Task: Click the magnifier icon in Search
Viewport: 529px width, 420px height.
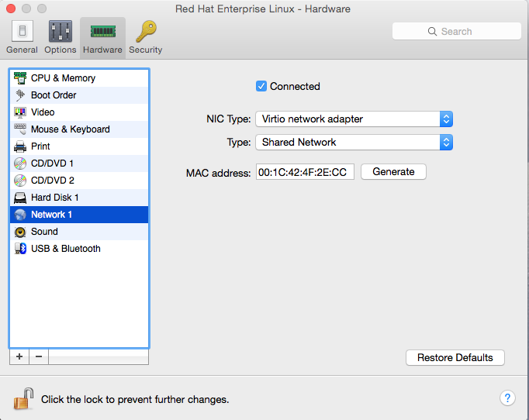Action: (x=432, y=31)
